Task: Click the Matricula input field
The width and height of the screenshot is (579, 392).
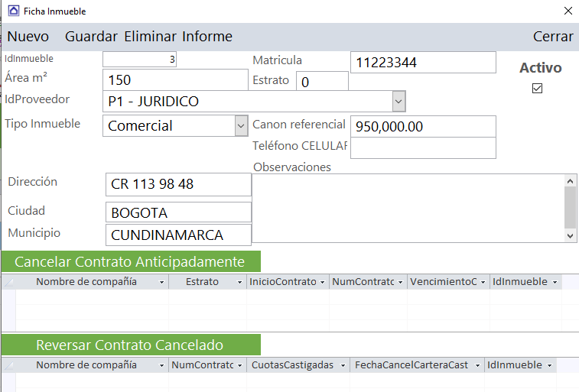Action: [423, 63]
